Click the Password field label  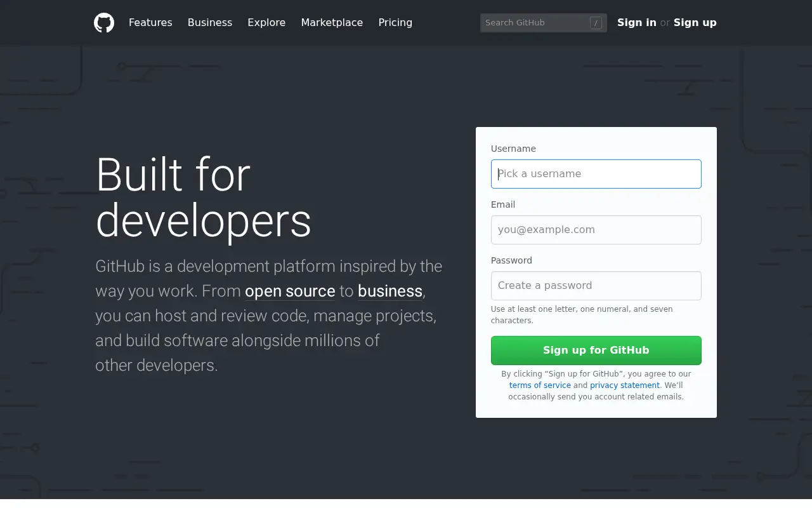(511, 260)
